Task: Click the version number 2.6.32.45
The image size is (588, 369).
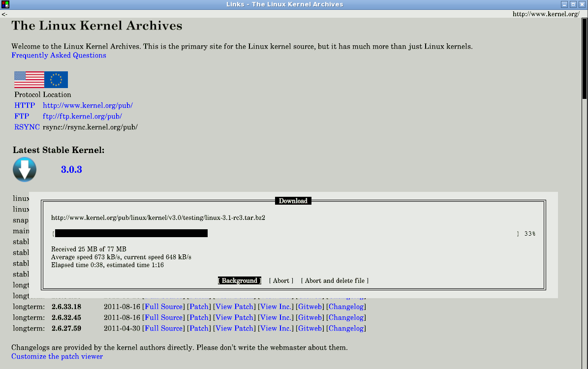Action: click(x=66, y=318)
